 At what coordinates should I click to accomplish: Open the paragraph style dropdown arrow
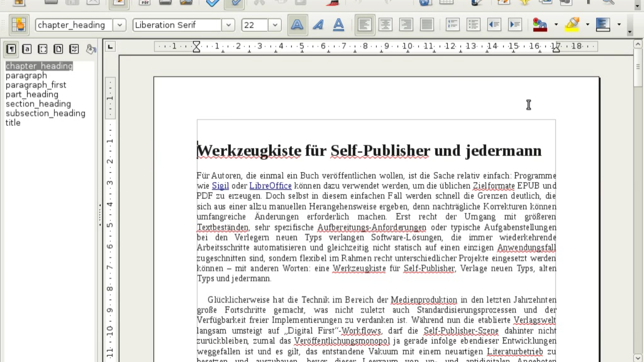coord(119,25)
